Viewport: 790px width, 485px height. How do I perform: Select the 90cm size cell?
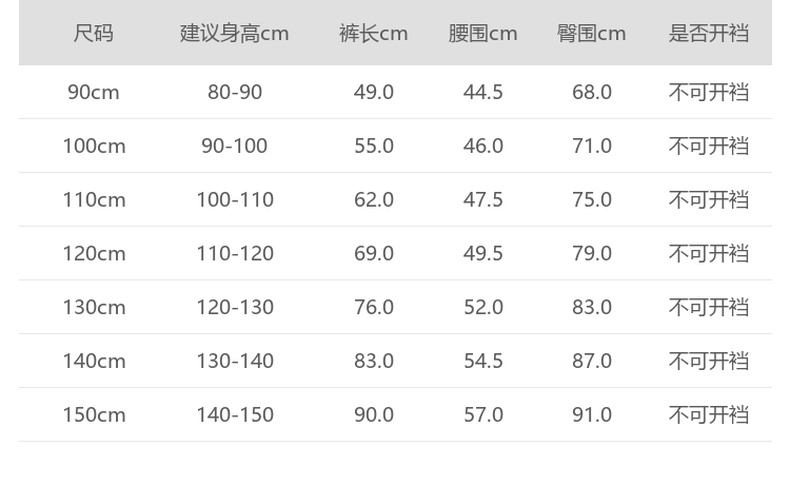pyautogui.click(x=94, y=92)
